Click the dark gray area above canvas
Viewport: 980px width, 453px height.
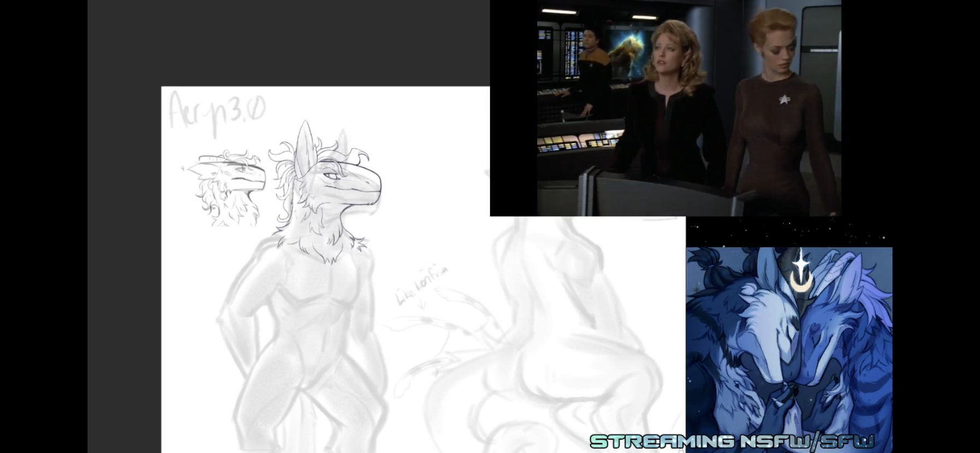point(289,43)
